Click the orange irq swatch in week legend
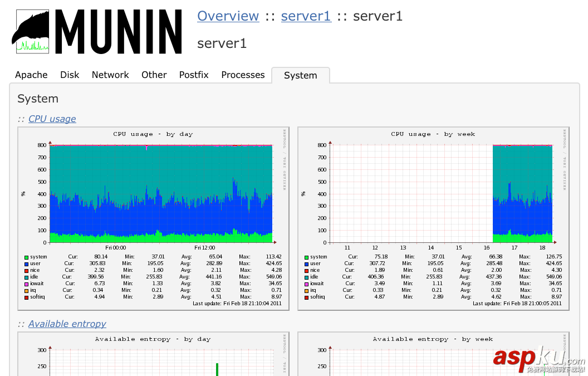This screenshot has height=376, width=588. coord(306,291)
